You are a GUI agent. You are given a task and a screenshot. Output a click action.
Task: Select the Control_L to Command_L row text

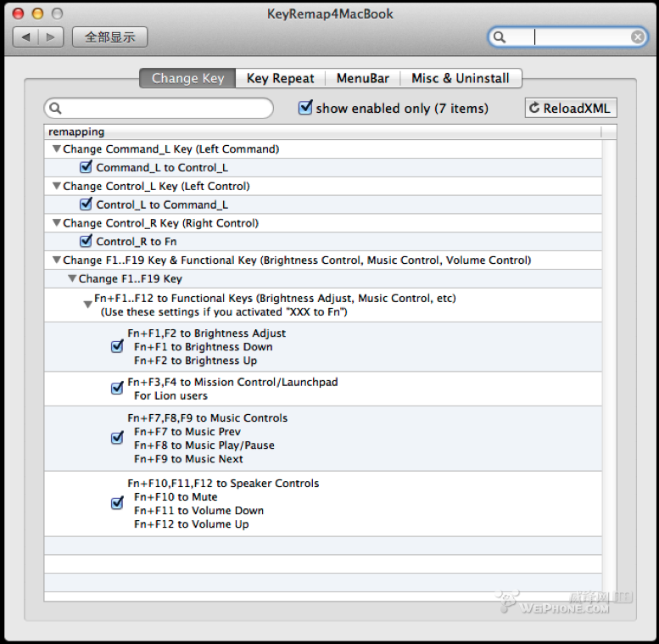coord(162,204)
